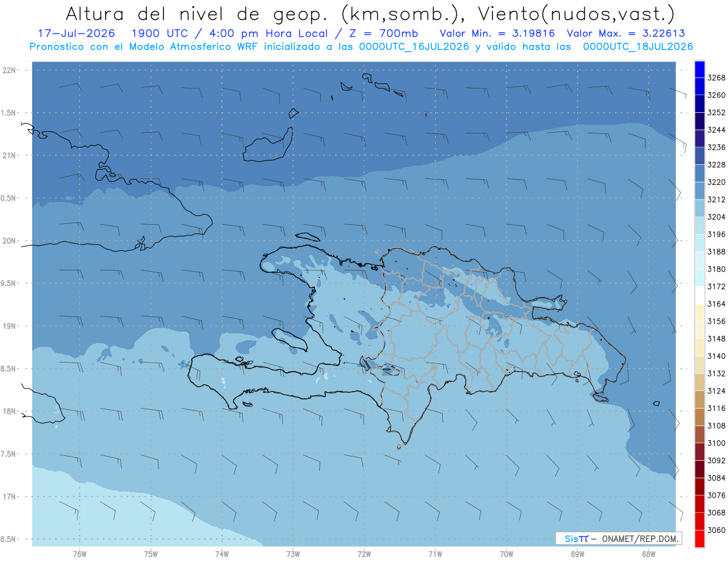The width and height of the screenshot is (728, 562).
Task: Click the latitude label '21N'
Action: click(8, 156)
